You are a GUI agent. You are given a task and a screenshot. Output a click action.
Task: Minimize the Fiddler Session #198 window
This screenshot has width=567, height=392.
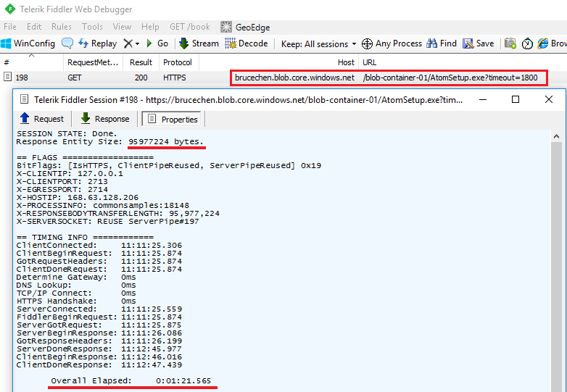click(x=483, y=99)
